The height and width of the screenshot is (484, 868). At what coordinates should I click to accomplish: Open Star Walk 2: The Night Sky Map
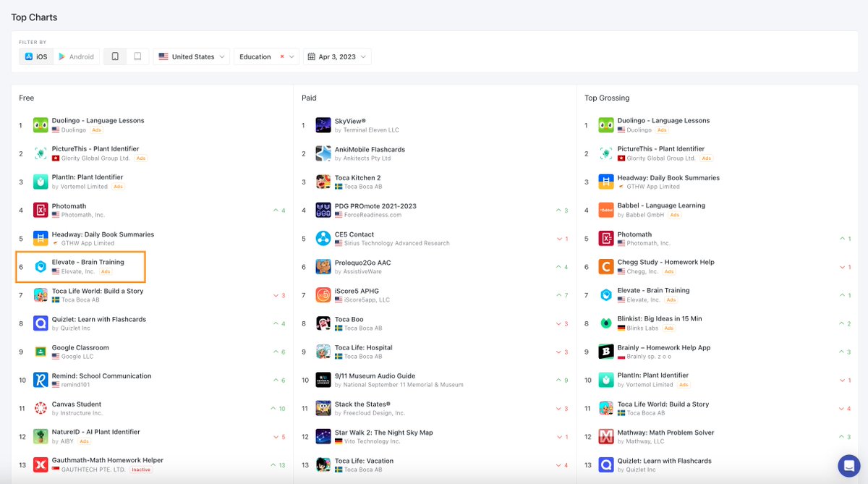click(x=383, y=433)
